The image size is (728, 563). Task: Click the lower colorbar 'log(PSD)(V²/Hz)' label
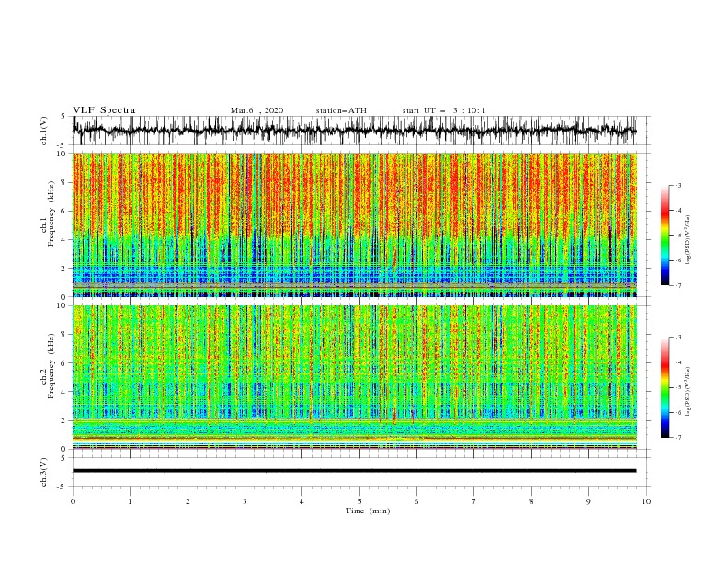pos(688,391)
